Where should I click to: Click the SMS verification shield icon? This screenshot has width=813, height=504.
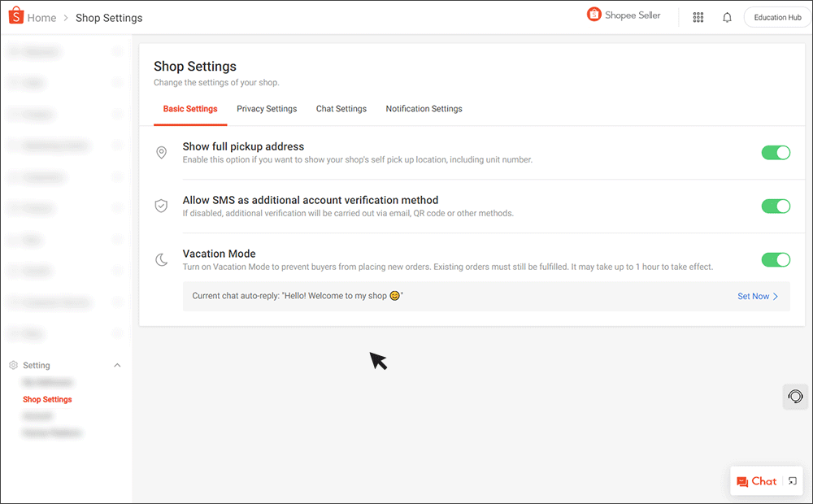tap(161, 206)
